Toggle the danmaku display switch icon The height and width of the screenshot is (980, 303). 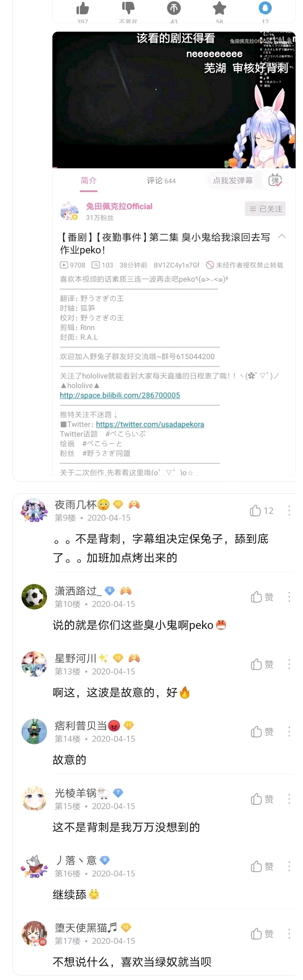pos(275,180)
